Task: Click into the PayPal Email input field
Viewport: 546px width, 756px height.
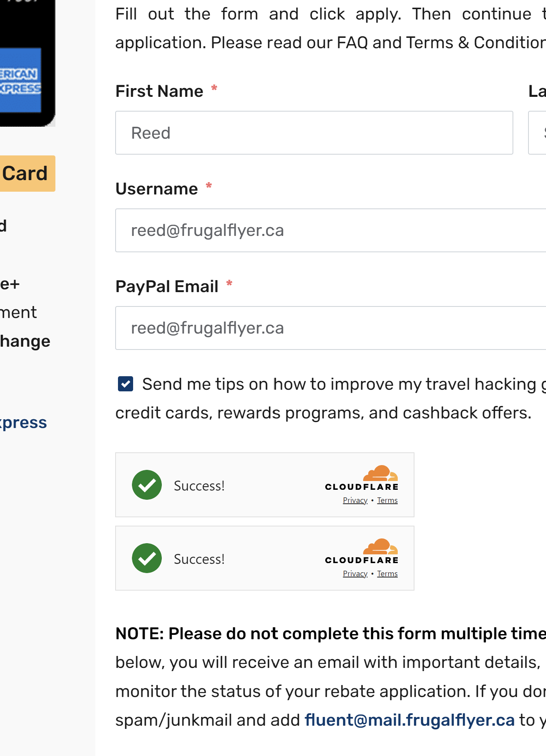Action: [x=330, y=328]
